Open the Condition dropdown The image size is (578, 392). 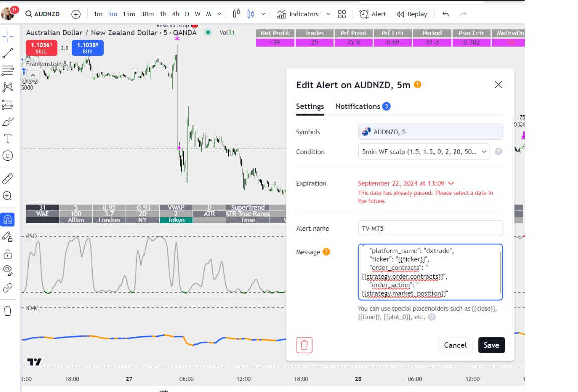[424, 152]
